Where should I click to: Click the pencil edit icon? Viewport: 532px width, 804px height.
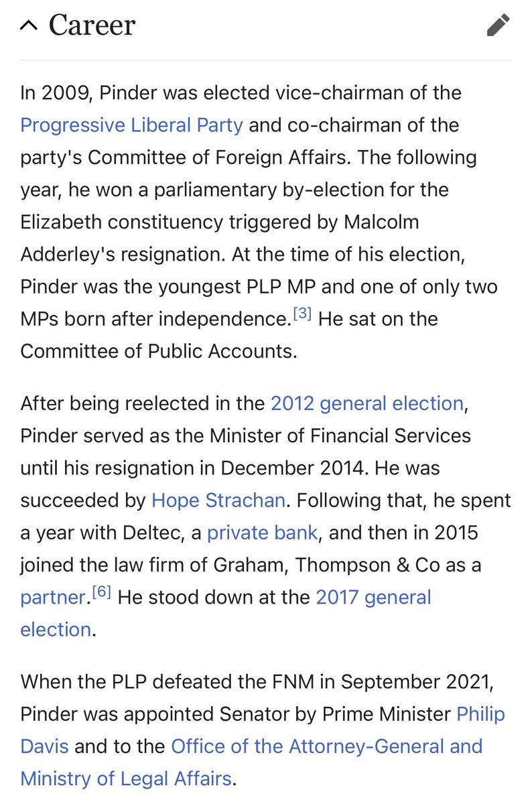tap(498, 25)
